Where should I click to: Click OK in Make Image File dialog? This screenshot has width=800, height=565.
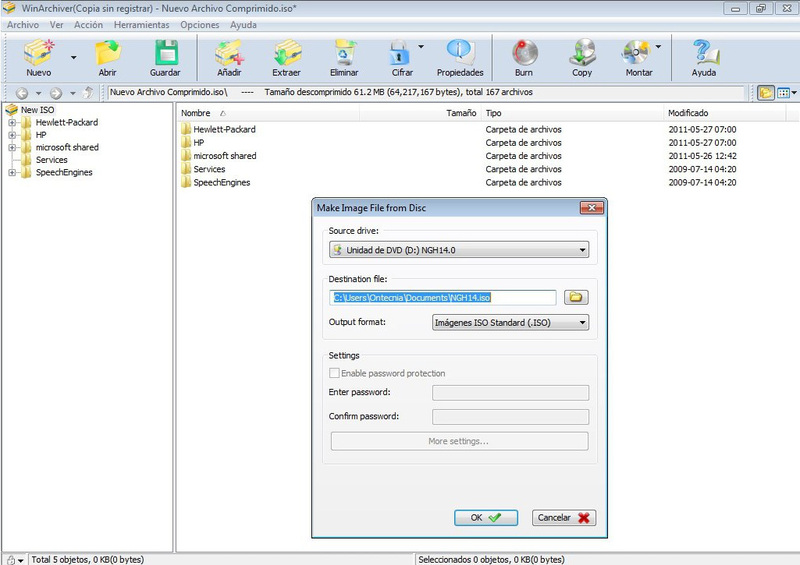point(486,518)
